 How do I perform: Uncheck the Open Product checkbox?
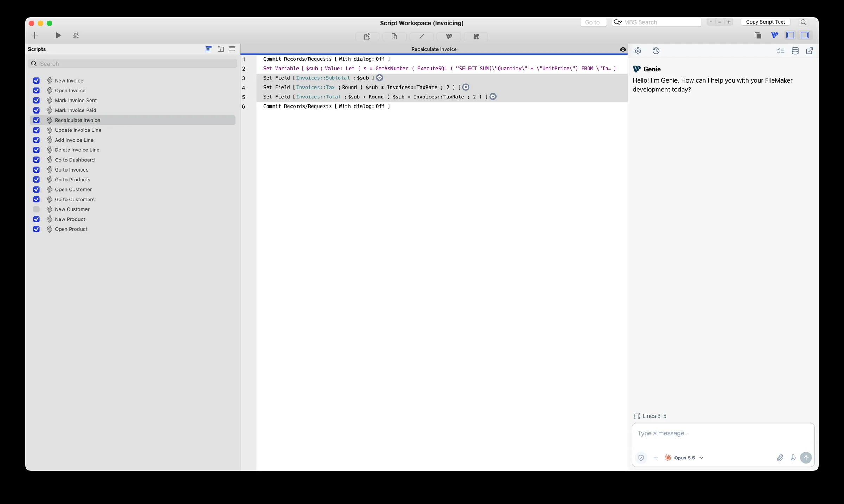tap(37, 229)
